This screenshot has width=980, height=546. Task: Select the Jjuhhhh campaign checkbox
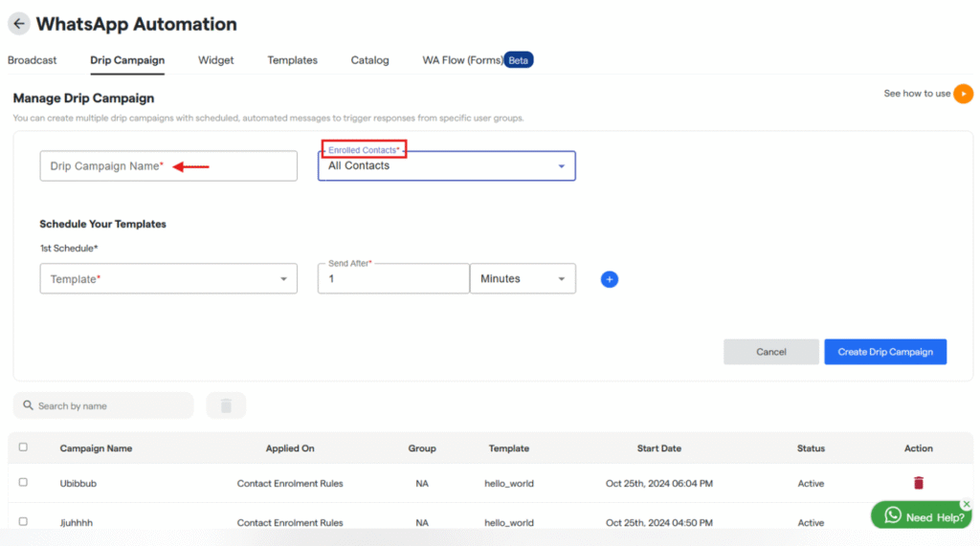24,522
